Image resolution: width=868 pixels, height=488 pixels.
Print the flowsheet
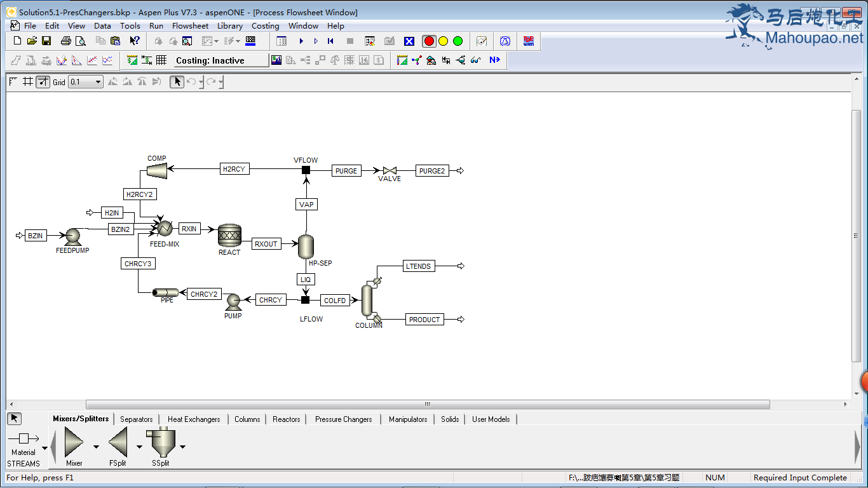click(x=66, y=41)
